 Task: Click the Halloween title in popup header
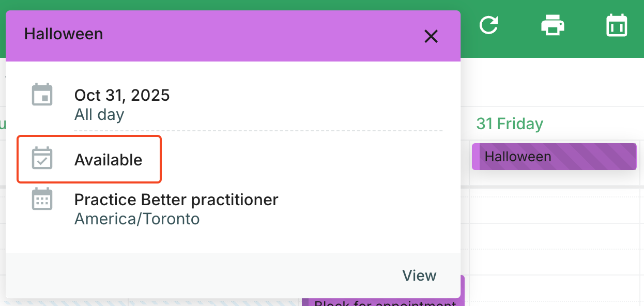[64, 34]
